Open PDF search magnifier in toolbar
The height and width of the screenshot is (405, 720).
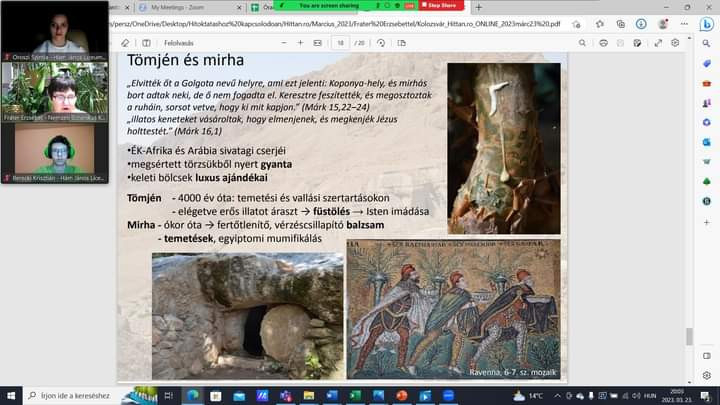click(x=581, y=43)
